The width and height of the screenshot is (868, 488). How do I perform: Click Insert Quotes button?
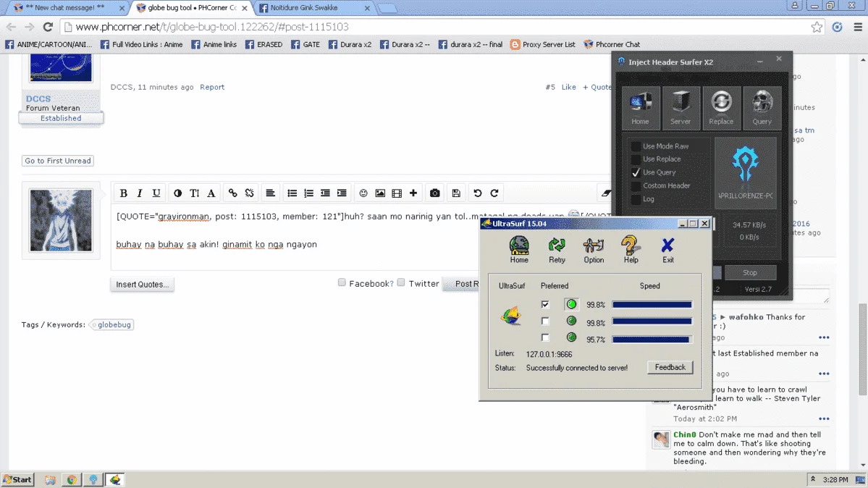(143, 284)
